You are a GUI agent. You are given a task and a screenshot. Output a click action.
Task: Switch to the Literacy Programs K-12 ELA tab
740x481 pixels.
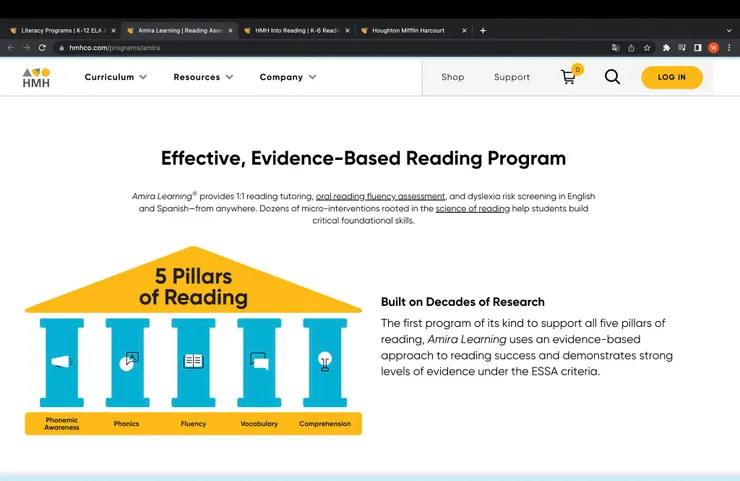coord(61,31)
